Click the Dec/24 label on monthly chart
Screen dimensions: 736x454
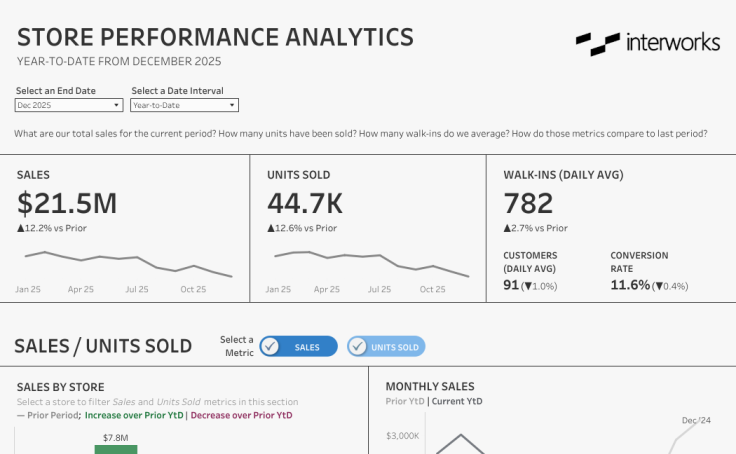click(x=695, y=421)
